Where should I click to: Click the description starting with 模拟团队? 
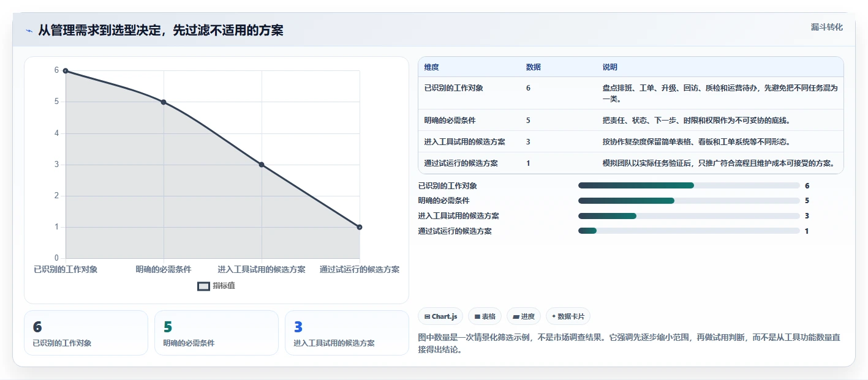[719, 163]
